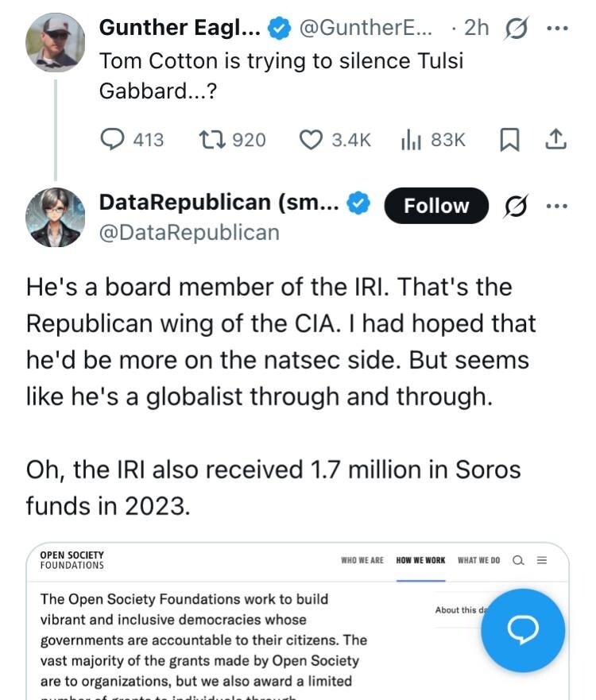Open Gunther Eagleman's profile picture
The width and height of the screenshot is (596, 700).
[55, 41]
